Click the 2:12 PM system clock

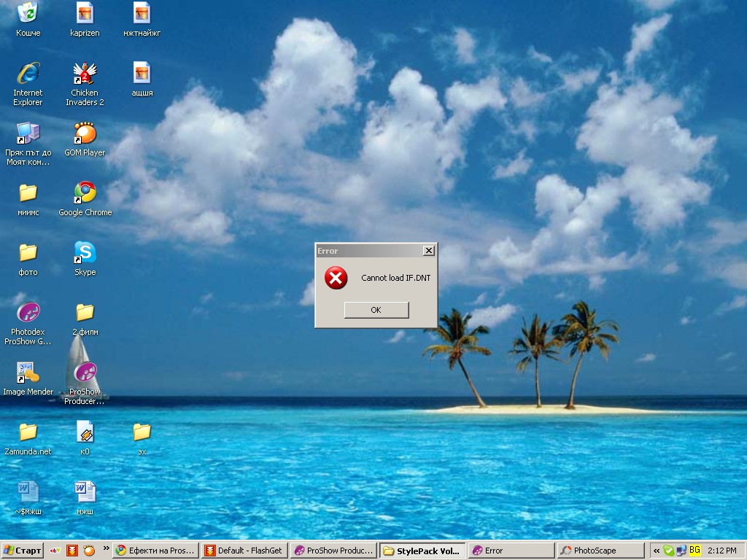(x=721, y=551)
